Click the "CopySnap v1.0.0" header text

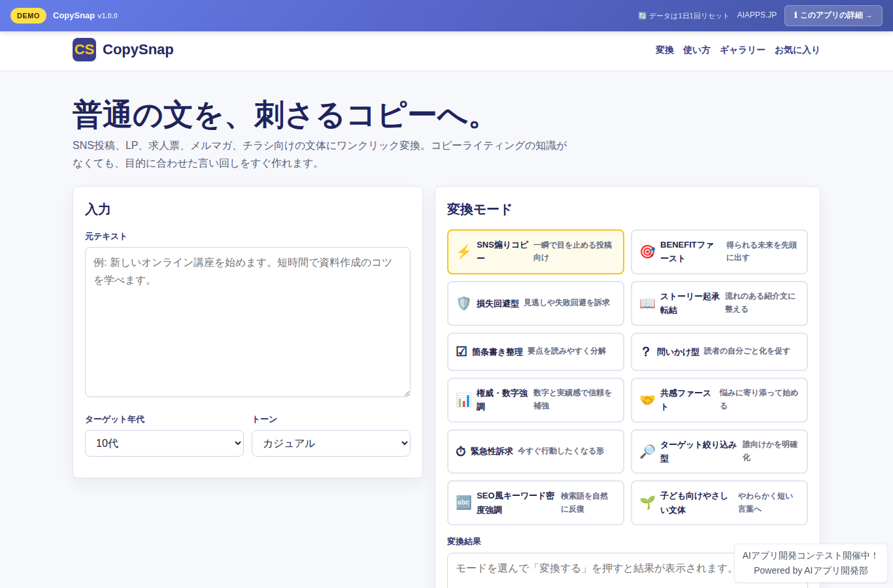tap(85, 15)
